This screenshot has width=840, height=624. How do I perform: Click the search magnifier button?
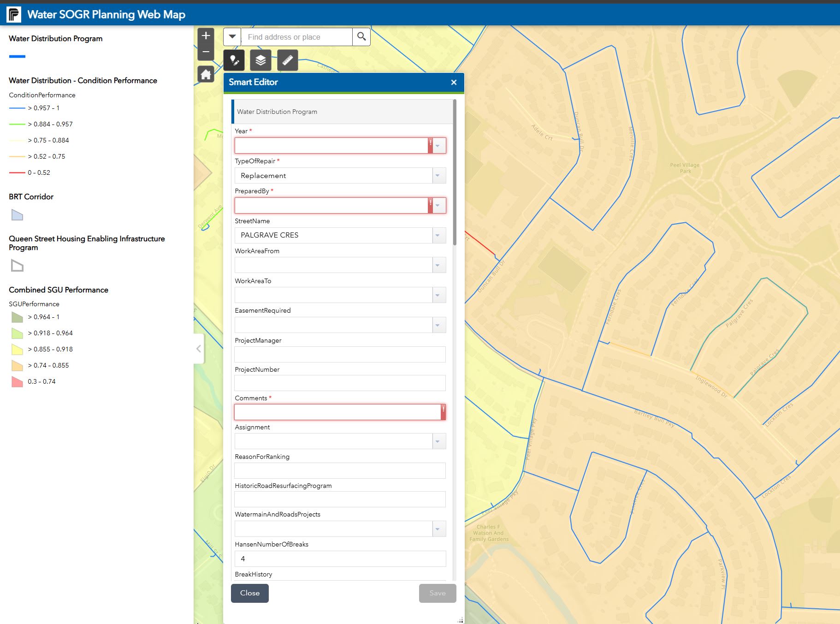click(361, 37)
